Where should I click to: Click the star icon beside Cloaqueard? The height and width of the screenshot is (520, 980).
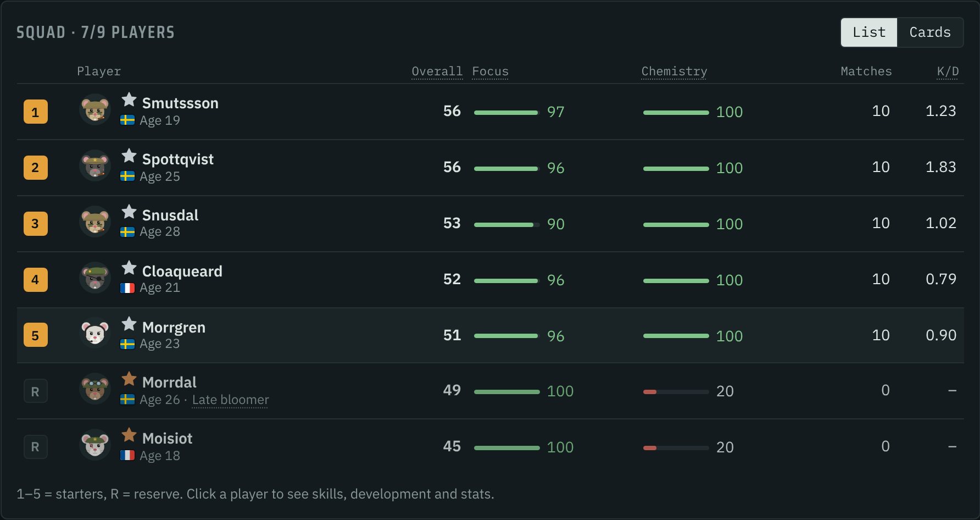coord(129,268)
